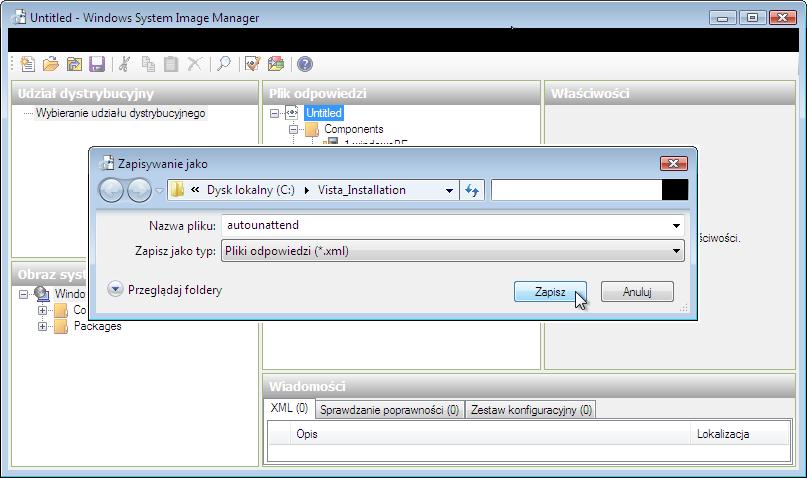Viewport: 807px width, 478px height.
Task: Click the Packages folder icon in the image tree
Action: 61,326
